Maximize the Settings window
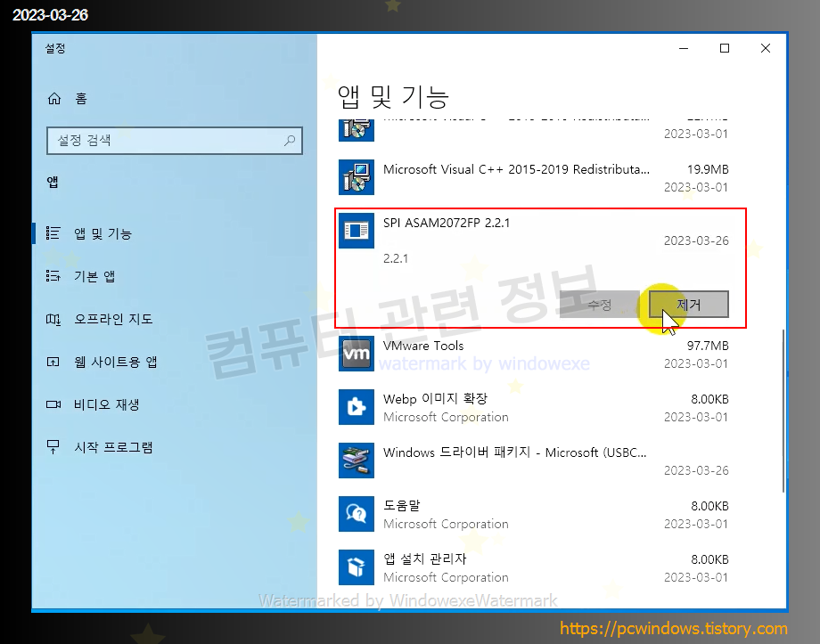The image size is (820, 644). click(x=725, y=48)
